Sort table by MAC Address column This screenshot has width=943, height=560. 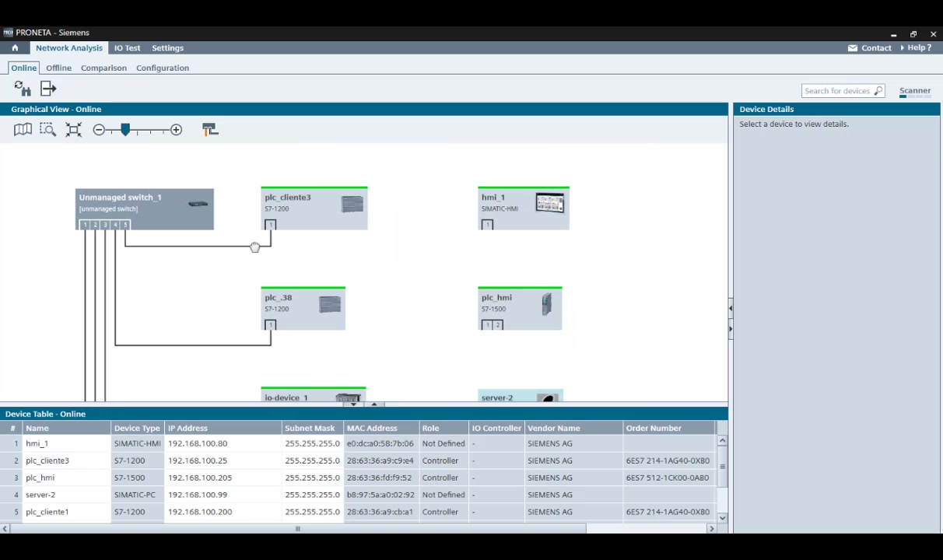coord(381,429)
